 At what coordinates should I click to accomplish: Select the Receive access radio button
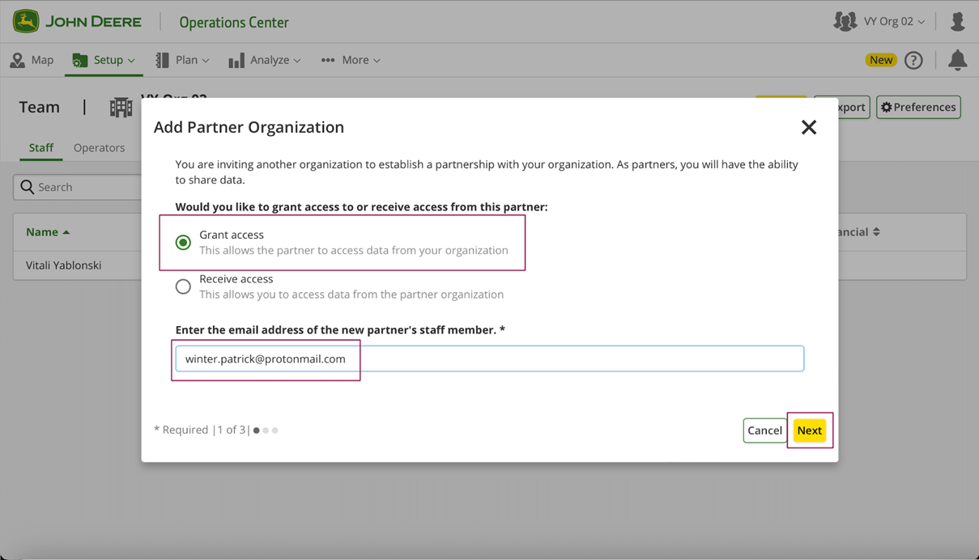(184, 286)
